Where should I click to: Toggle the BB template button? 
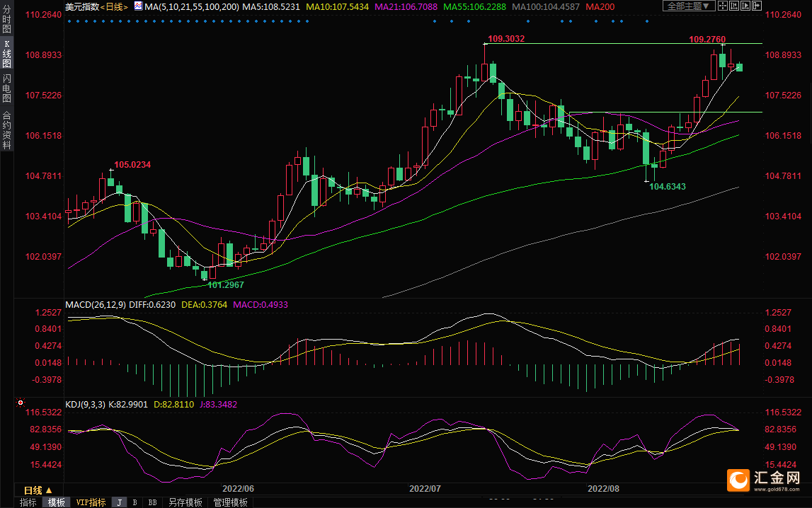point(151,502)
